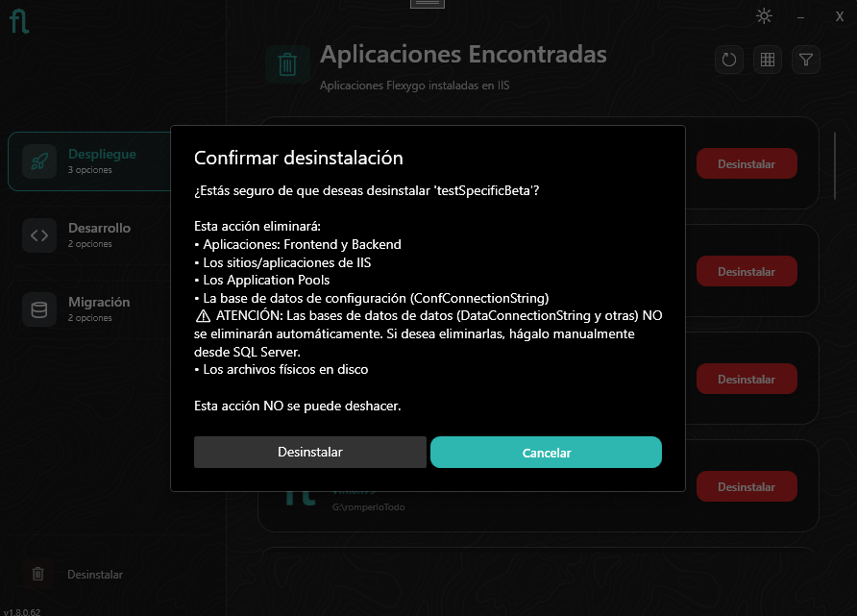Click second red Desinstalar button in list
Screen dimensions: 857x616
(x=747, y=271)
